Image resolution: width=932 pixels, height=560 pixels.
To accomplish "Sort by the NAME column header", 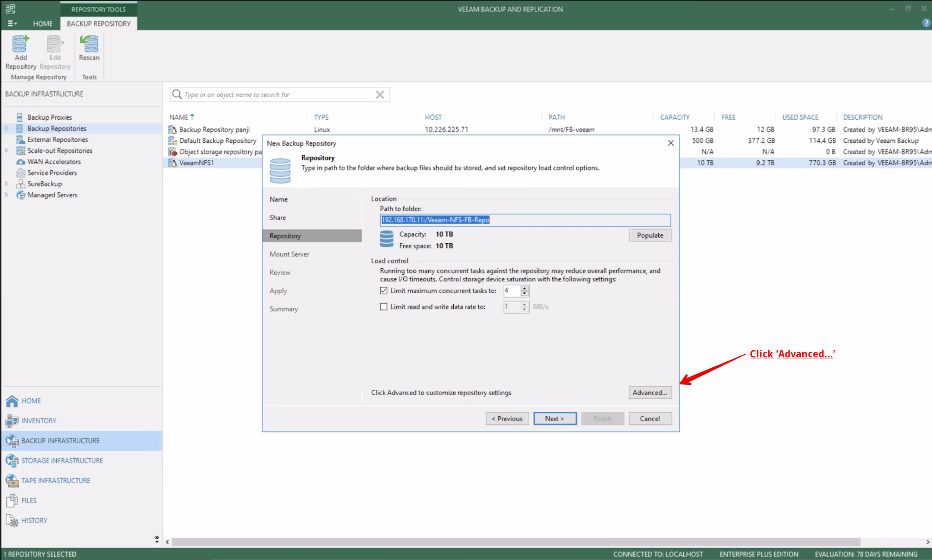I will [x=182, y=117].
